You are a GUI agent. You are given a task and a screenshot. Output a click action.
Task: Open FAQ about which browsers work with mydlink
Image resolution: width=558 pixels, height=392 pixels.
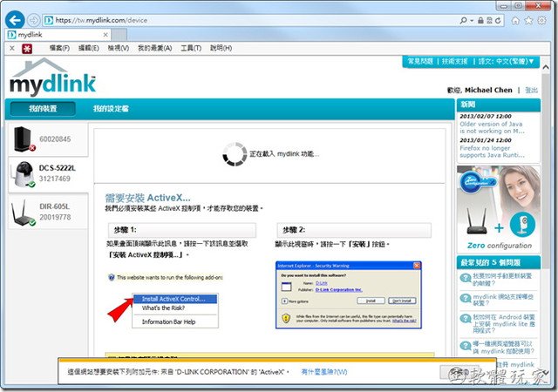pos(503,348)
